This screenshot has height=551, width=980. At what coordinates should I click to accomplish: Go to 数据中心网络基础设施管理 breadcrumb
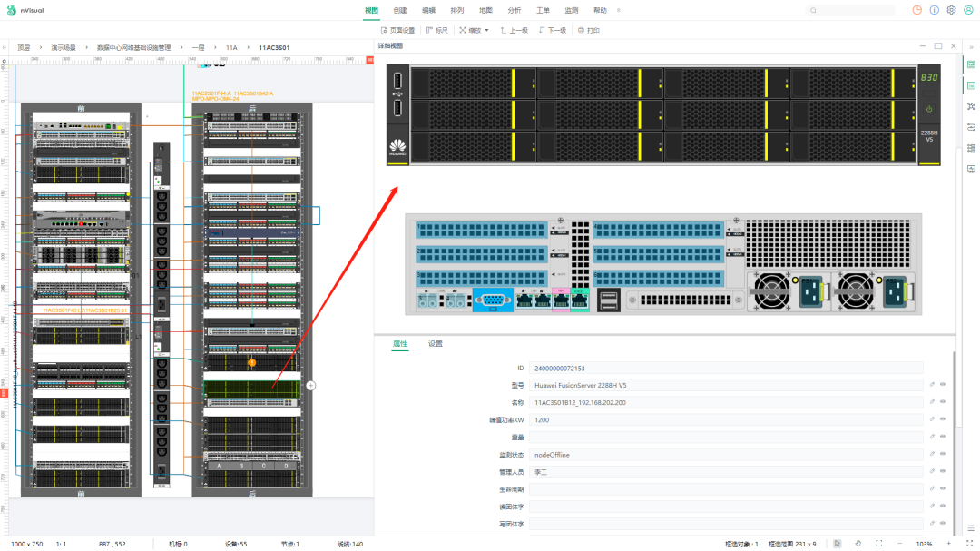pyautogui.click(x=133, y=47)
